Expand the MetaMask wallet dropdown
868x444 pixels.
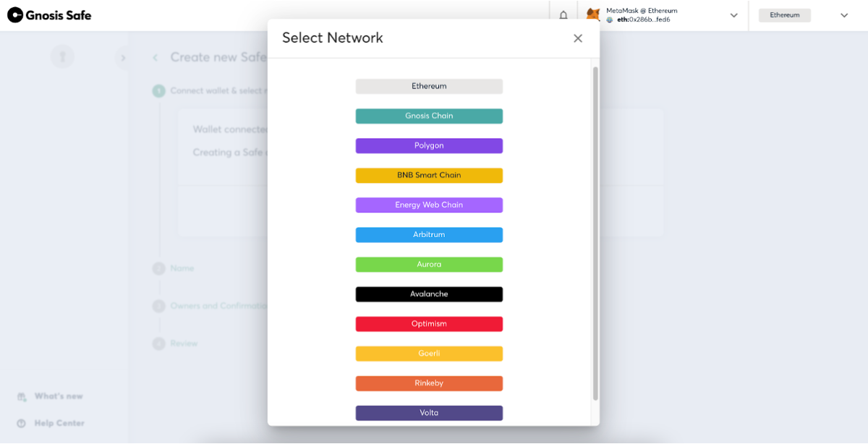[x=733, y=15]
